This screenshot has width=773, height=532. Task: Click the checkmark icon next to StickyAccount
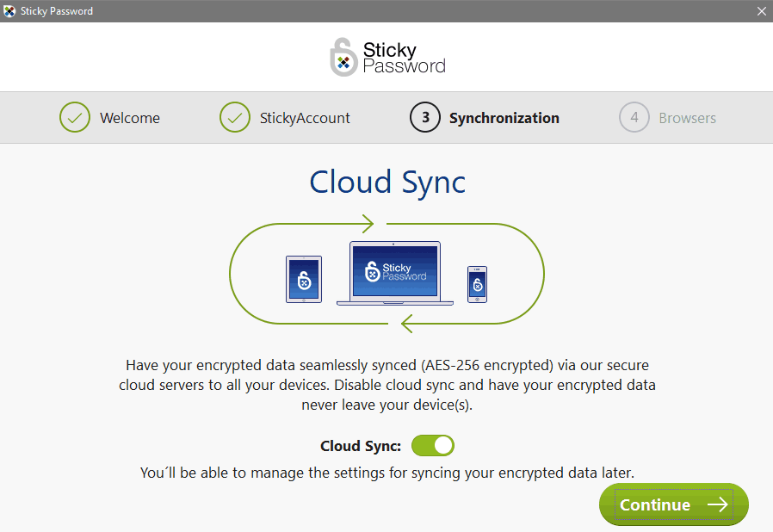point(235,117)
